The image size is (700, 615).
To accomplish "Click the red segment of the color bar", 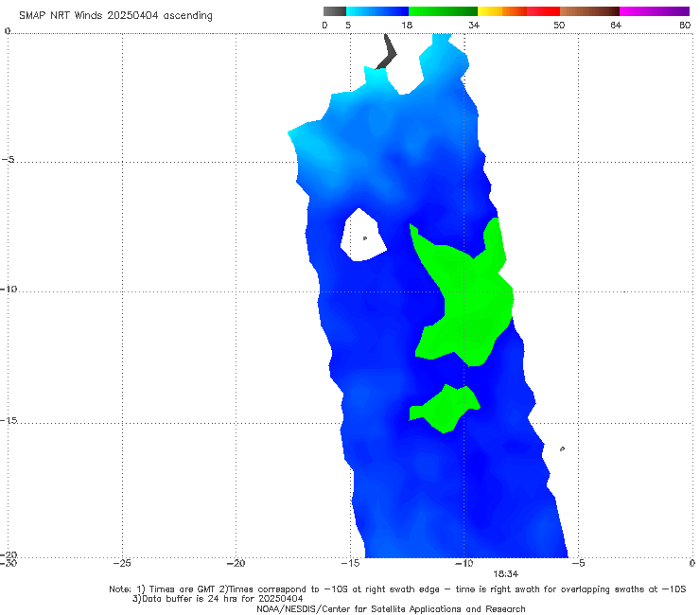I will [x=543, y=11].
